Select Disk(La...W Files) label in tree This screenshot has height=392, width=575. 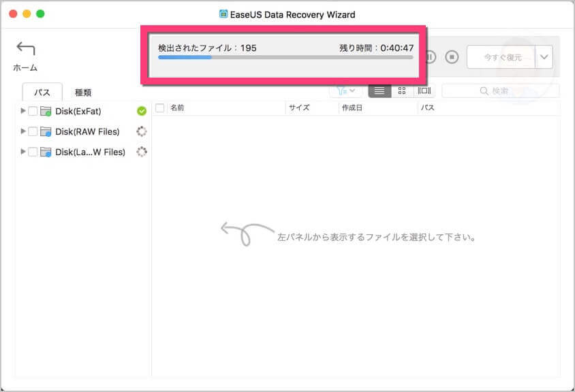pyautogui.click(x=90, y=152)
